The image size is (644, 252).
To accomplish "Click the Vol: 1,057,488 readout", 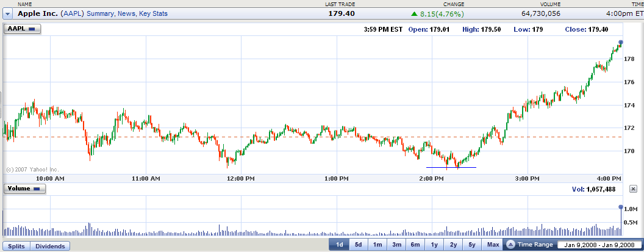I will [x=593, y=189].
